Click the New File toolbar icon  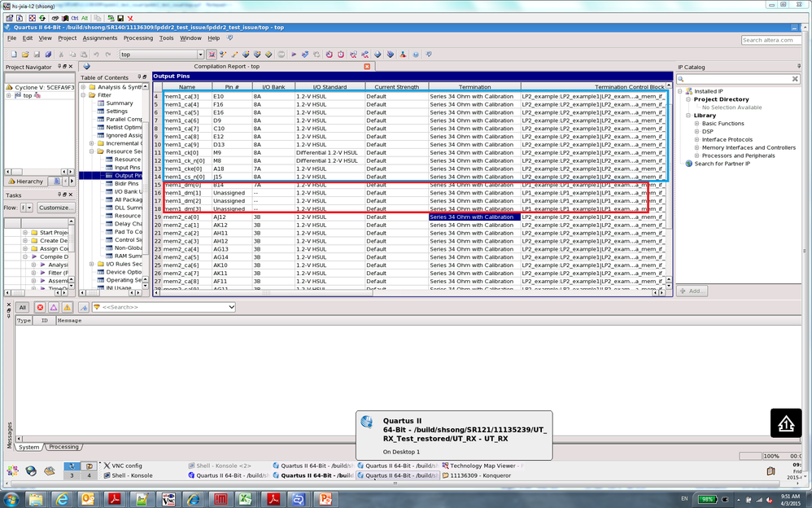point(14,55)
